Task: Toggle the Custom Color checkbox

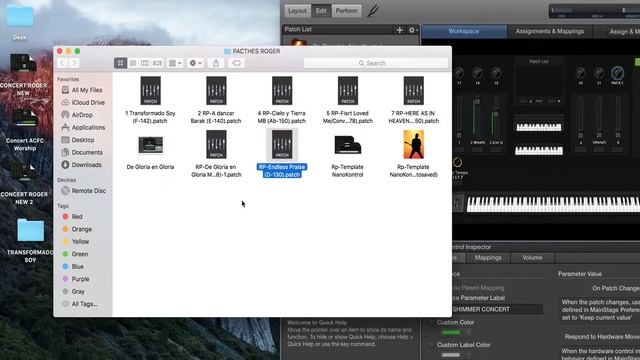Action: point(432,322)
